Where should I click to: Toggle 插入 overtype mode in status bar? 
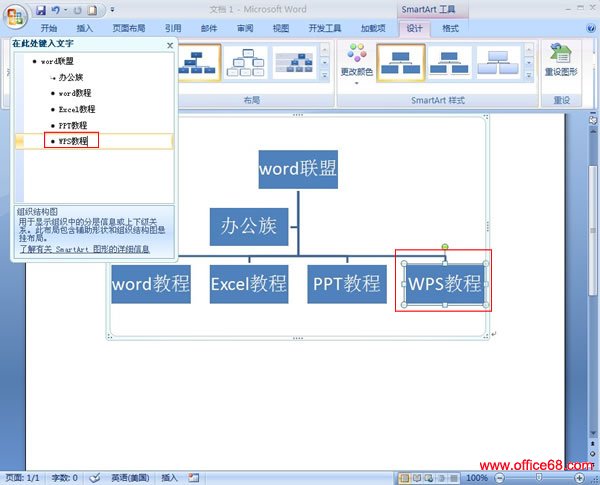(169, 478)
